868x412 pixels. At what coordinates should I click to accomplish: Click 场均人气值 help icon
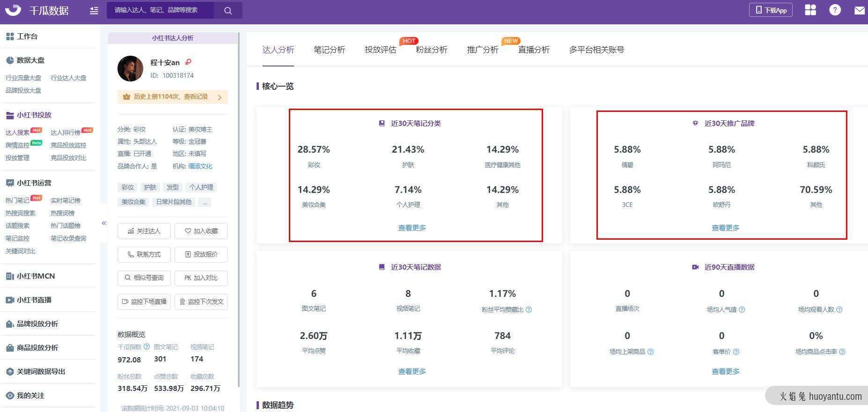click(742, 309)
